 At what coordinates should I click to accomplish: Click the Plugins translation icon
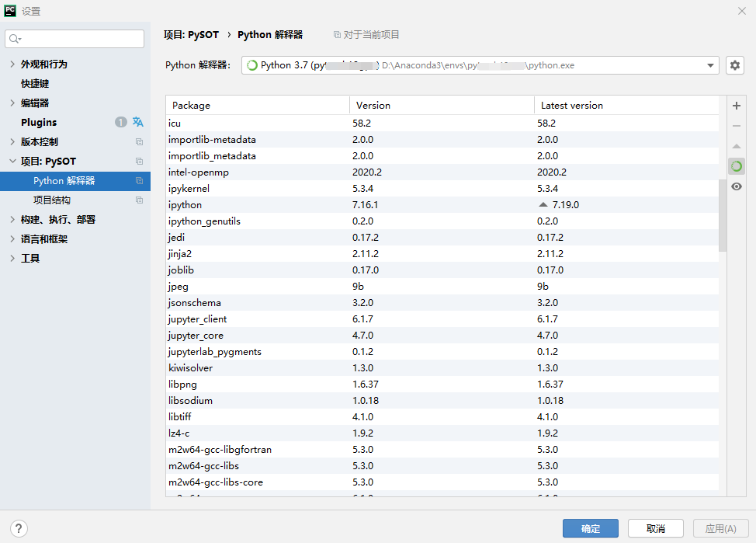[138, 122]
